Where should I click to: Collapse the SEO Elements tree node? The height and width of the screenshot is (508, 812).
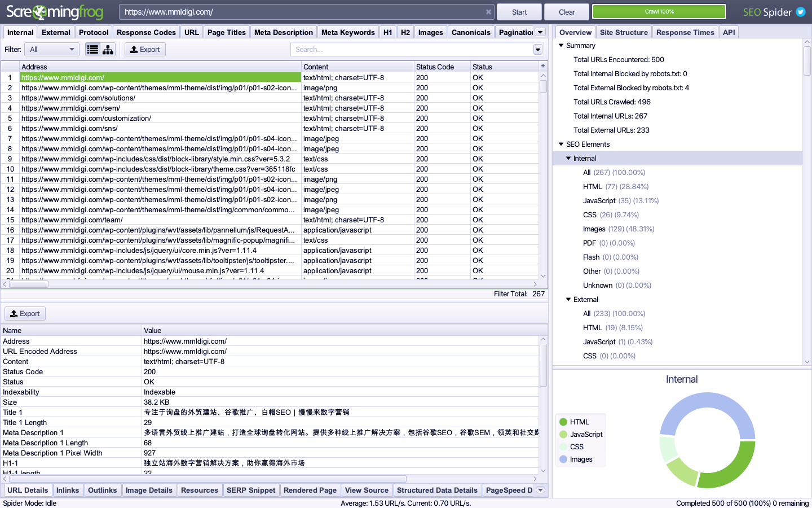click(561, 144)
